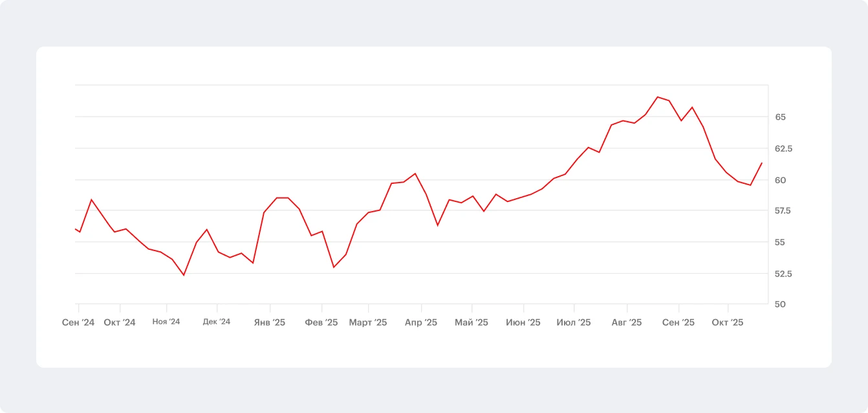Click the Июл '25 axis label

pyautogui.click(x=574, y=322)
